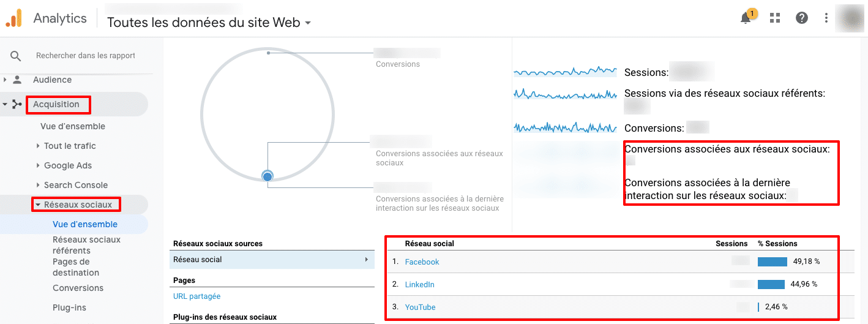Viewport: 868px width, 324px height.
Task: Click the Audience person icon
Action: pyautogui.click(x=17, y=80)
